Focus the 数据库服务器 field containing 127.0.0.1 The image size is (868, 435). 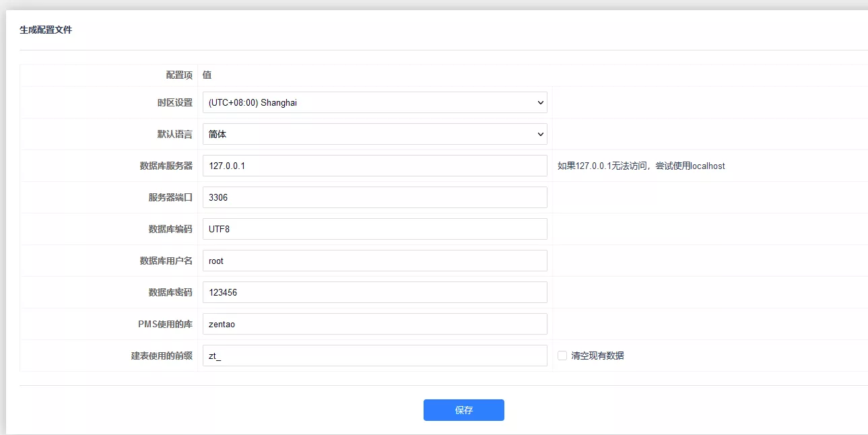point(374,166)
